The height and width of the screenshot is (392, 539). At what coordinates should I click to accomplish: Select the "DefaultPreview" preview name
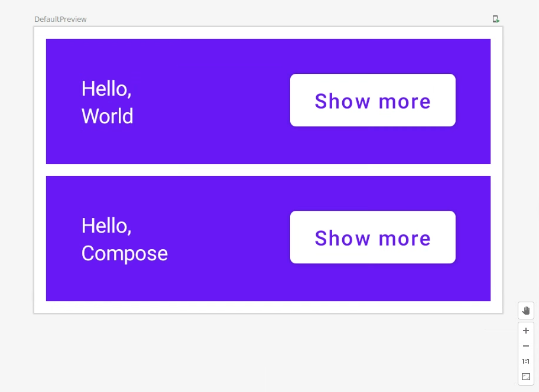(61, 19)
